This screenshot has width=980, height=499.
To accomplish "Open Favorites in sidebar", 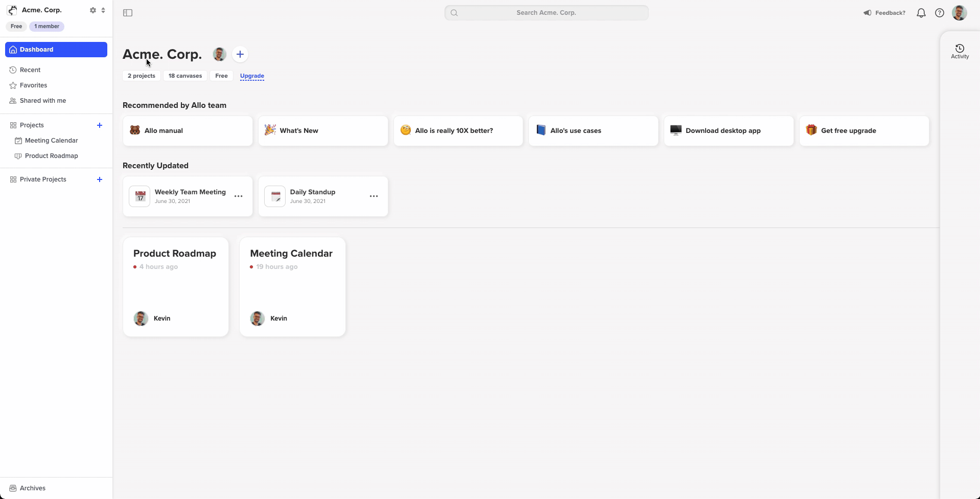I will 33,85.
